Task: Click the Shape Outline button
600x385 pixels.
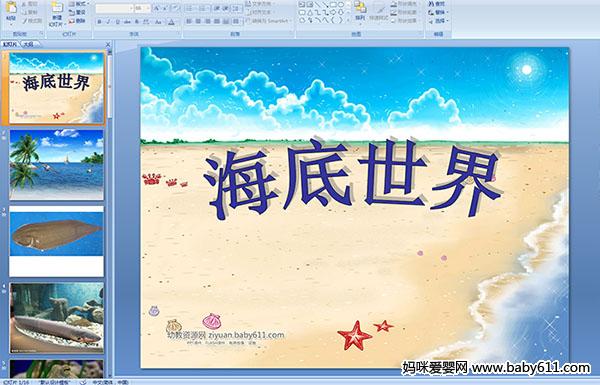Action: [x=405, y=12]
